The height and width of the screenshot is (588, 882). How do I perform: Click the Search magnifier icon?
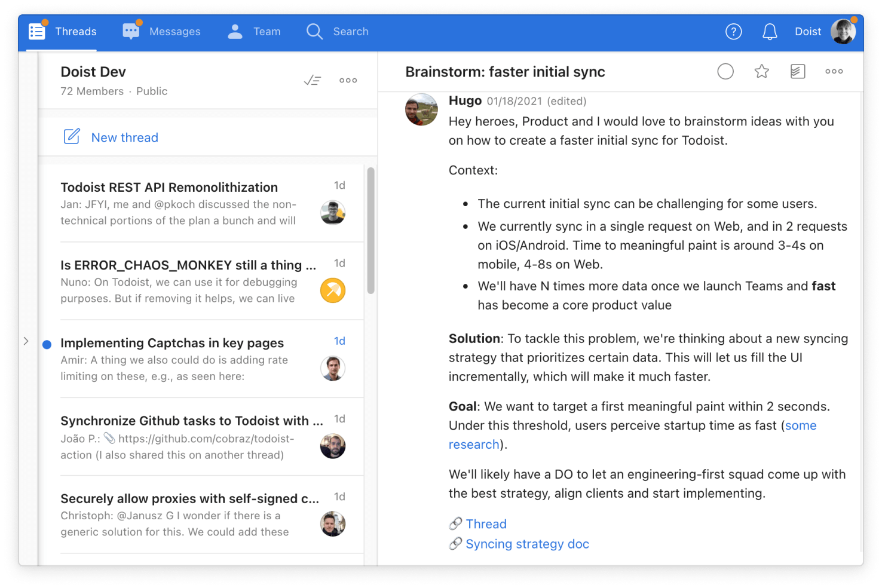pos(314,32)
